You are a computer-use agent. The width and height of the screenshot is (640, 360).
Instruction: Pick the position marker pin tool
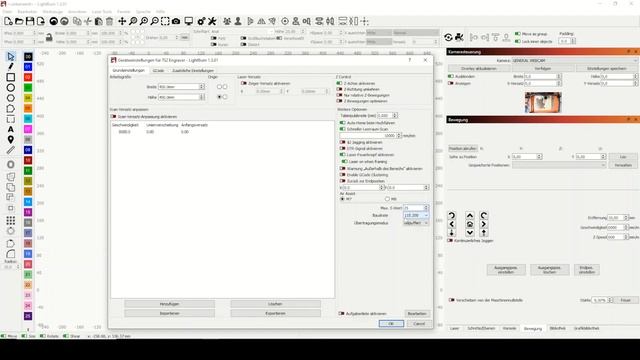pyautogui.click(x=11, y=140)
